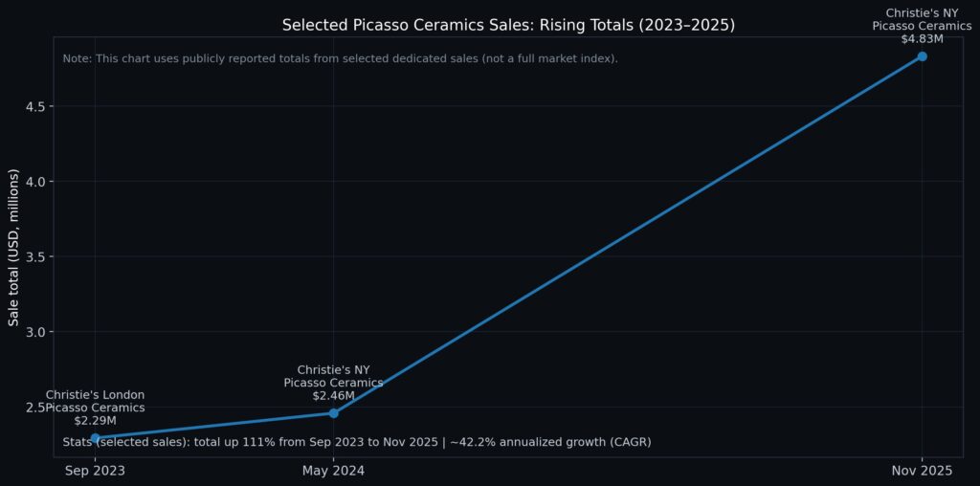This screenshot has width=980, height=486.
Task: Click the 'Nov 2025' x-axis label
Action: click(922, 471)
